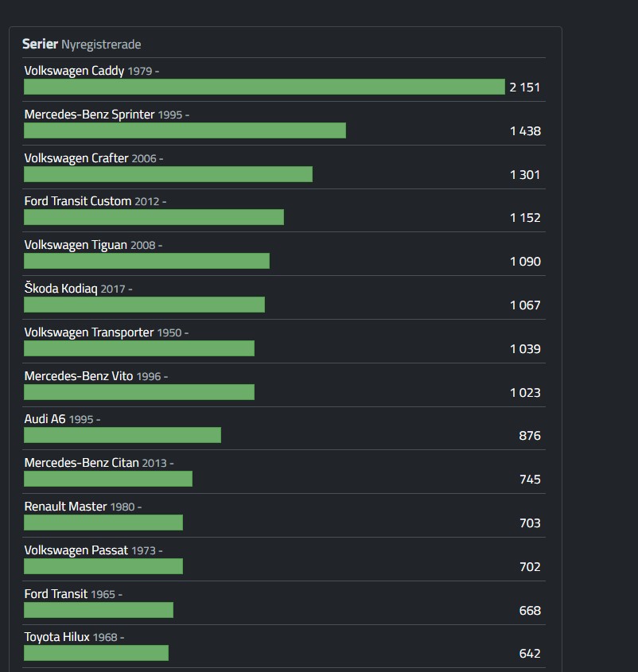Open the Ford Transit Custom series link

tap(78, 201)
